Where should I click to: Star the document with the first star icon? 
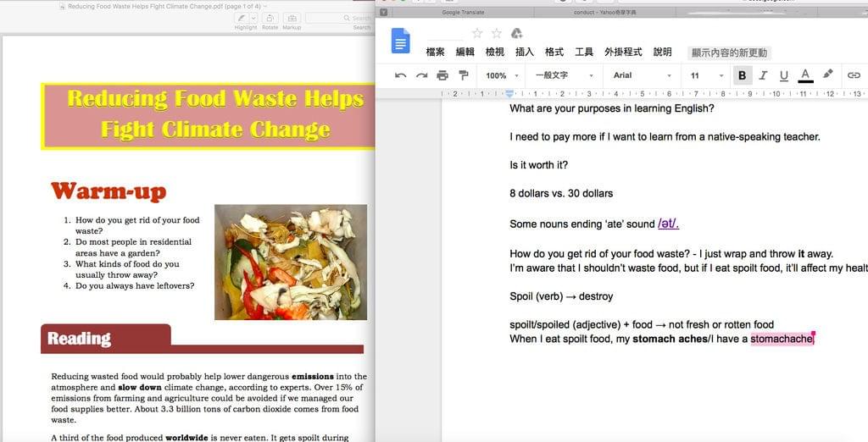[x=477, y=34]
